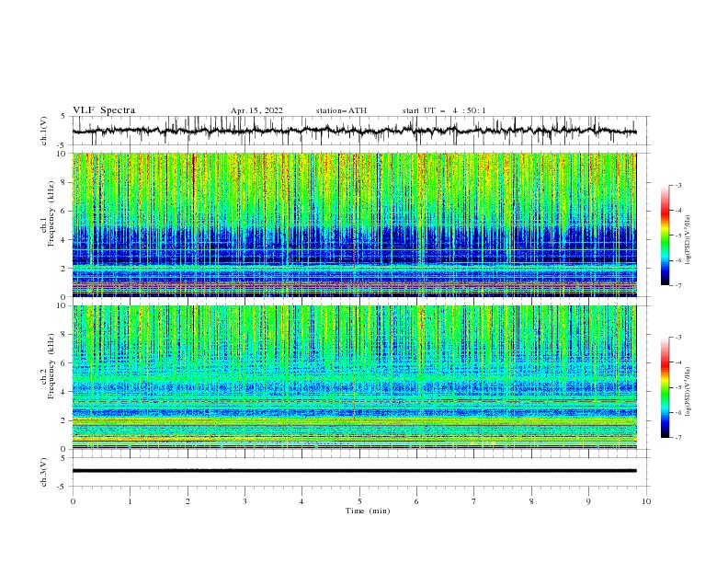Click the "-3" label on ch.2 color bar

(677, 338)
